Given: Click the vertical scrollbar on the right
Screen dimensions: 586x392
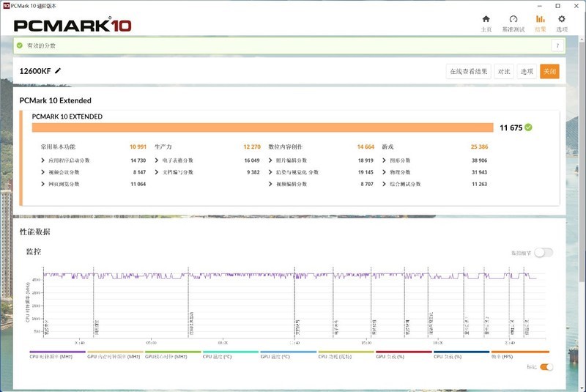Looking at the screenshot, I should 582,160.
